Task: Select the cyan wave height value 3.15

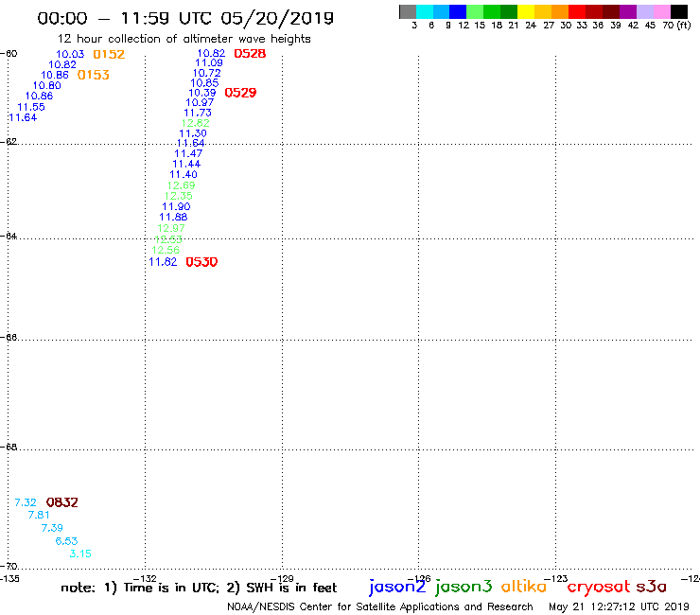Action: (80, 553)
